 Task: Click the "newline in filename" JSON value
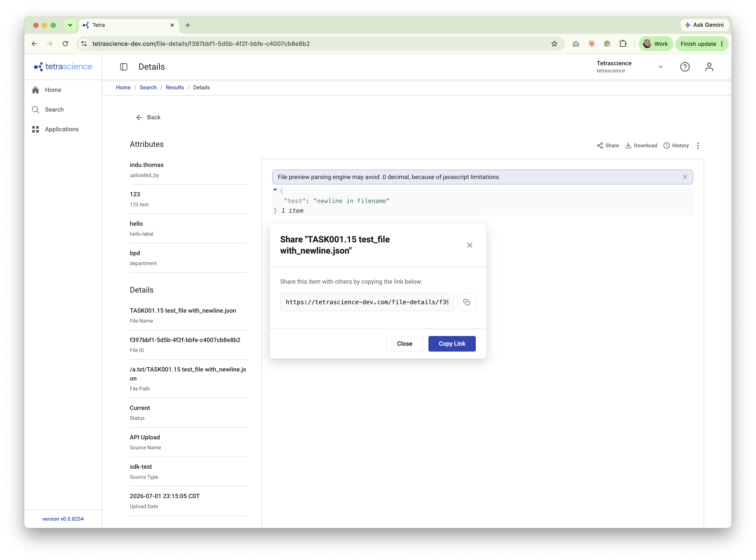pos(351,201)
